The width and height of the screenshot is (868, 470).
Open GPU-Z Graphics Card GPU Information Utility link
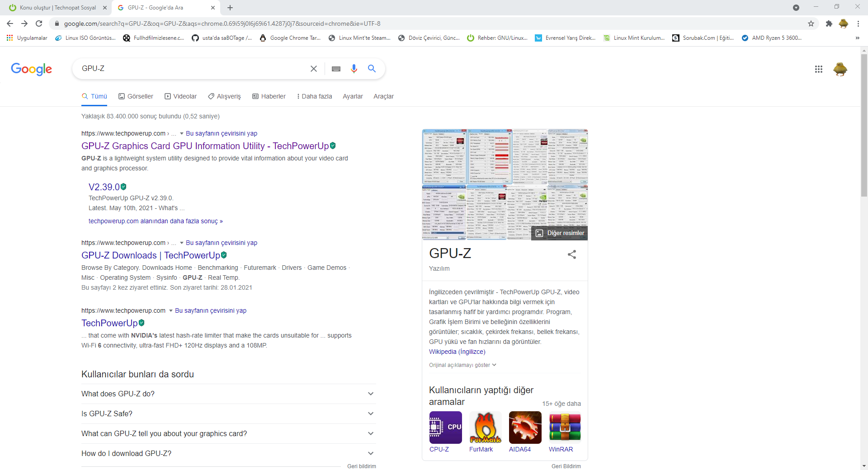[205, 146]
